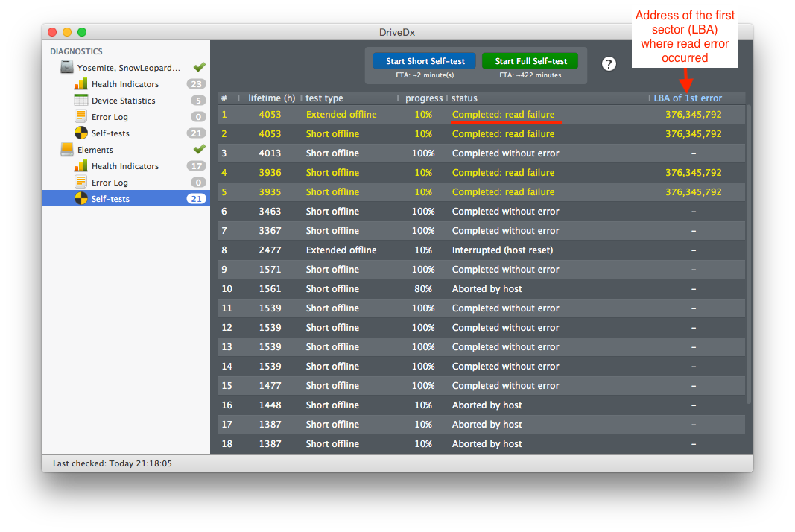795x532 pixels.
Task: Click Error Log icon under Yosemite drive
Action: [80, 116]
